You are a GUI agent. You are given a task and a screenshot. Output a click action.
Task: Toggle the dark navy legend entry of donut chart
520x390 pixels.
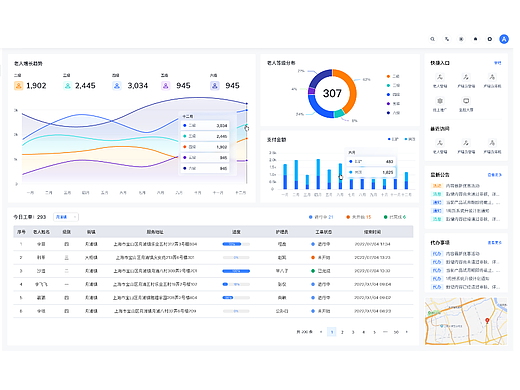point(393,113)
